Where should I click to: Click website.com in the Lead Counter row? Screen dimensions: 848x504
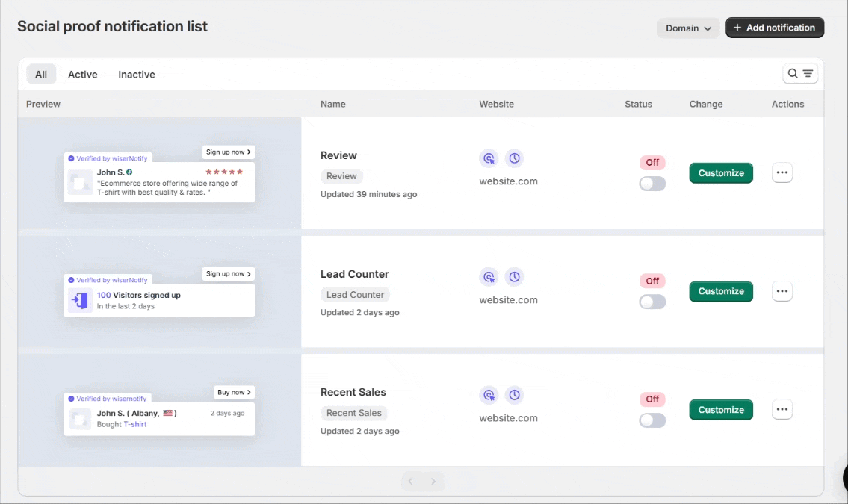[x=508, y=300]
